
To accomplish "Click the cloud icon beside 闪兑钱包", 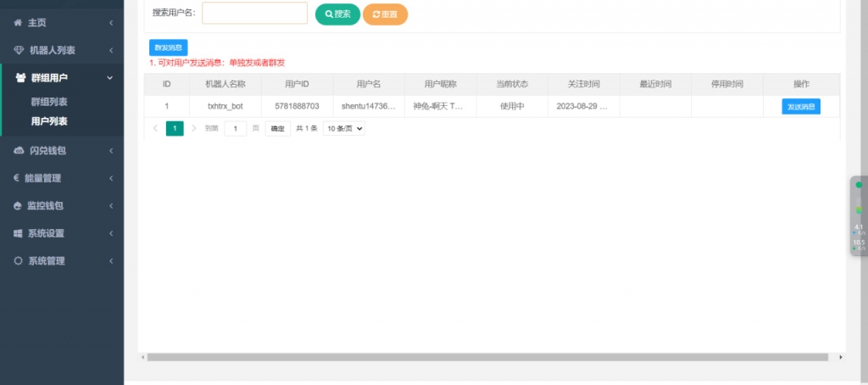I will pos(19,151).
